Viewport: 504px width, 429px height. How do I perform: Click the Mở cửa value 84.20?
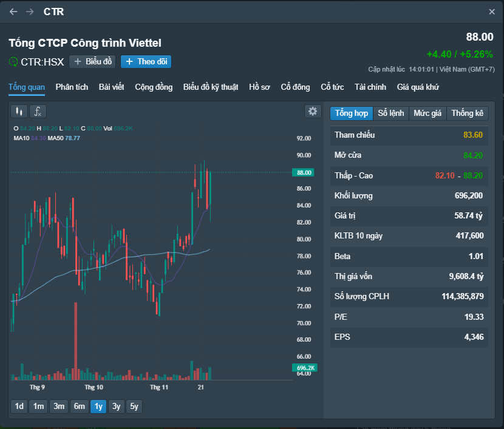click(473, 155)
